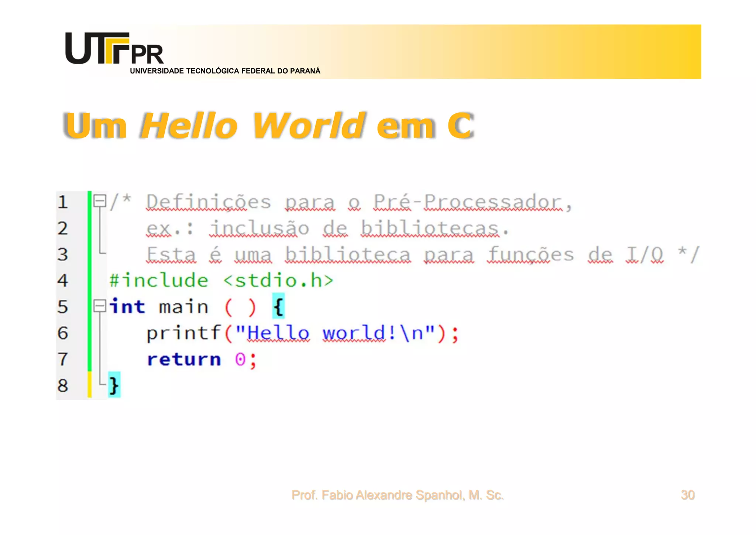756x535 pixels.
Task: Click the '0' return value
Action: (x=240, y=359)
